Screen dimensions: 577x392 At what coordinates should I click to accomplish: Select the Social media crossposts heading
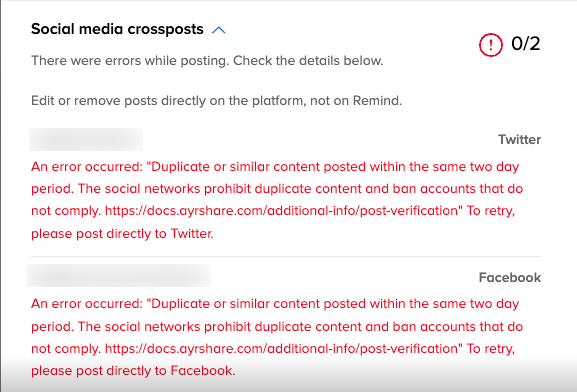117,29
